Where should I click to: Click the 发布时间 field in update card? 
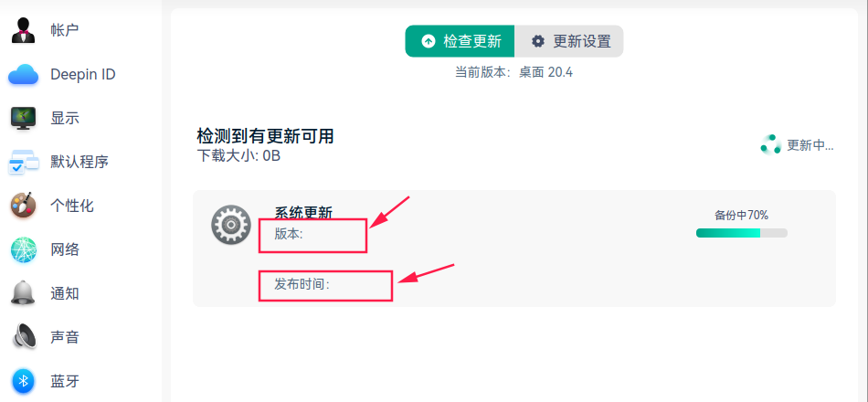tap(302, 284)
